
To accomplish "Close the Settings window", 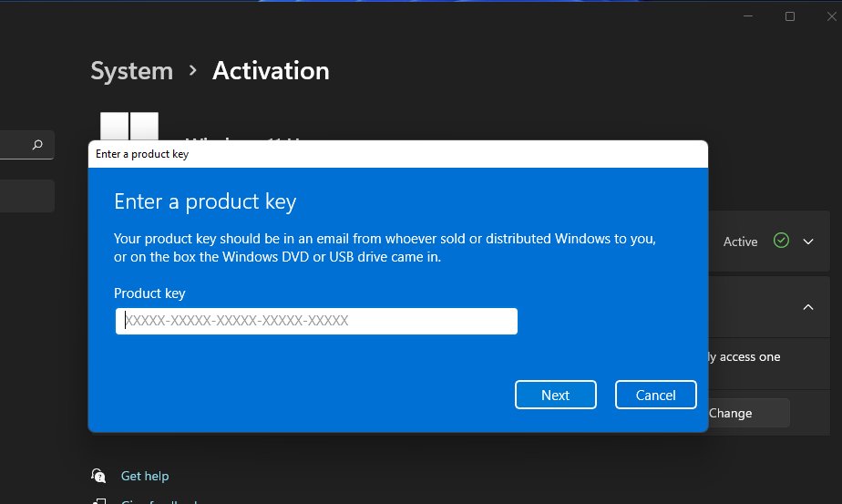I will click(831, 16).
